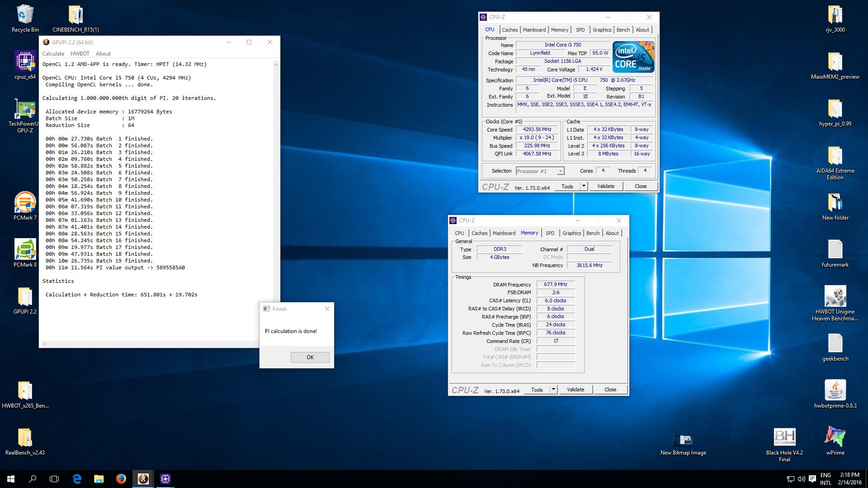
Task: Click the Core Speed value 4293.56 MHz
Action: click(537, 129)
